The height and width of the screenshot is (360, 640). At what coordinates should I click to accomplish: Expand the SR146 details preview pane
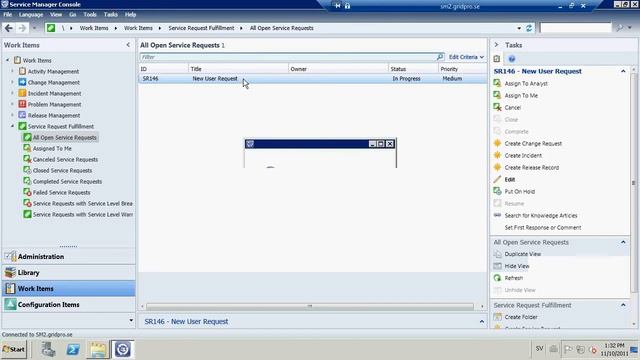click(482, 322)
